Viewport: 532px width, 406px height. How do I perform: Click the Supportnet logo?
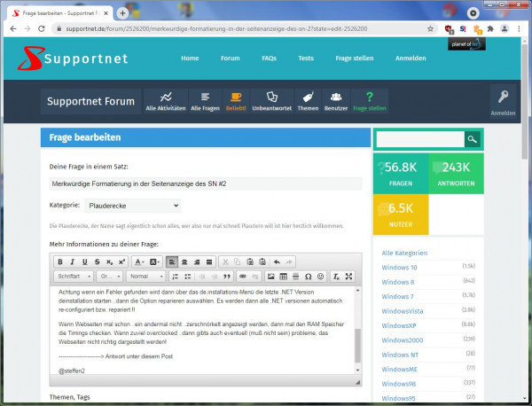(x=73, y=59)
